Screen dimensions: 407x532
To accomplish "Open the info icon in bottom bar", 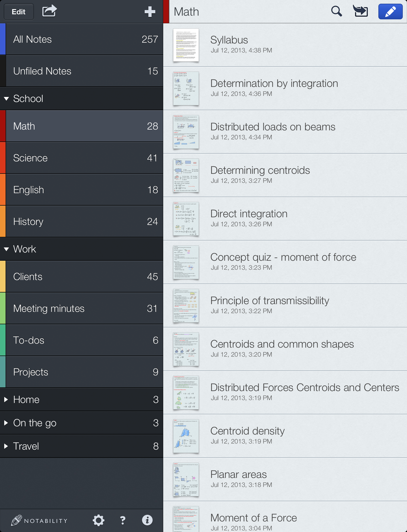I will 147,520.
